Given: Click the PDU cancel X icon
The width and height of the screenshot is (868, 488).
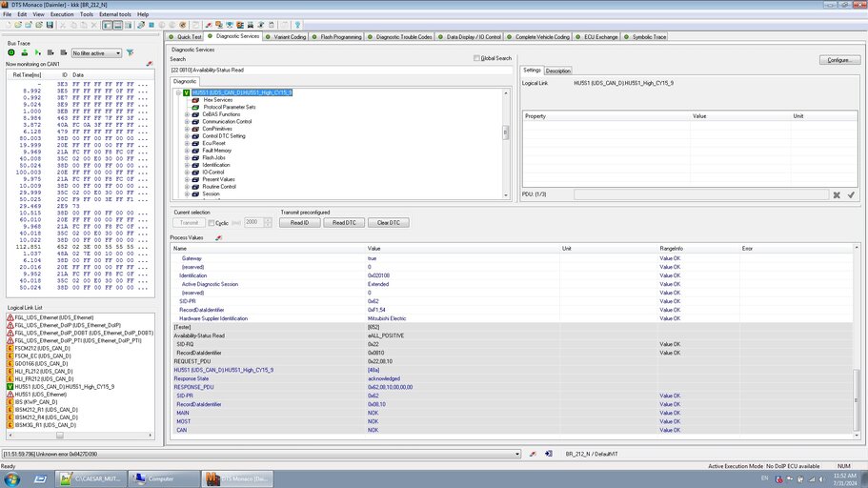Looking at the screenshot, I should (837, 195).
